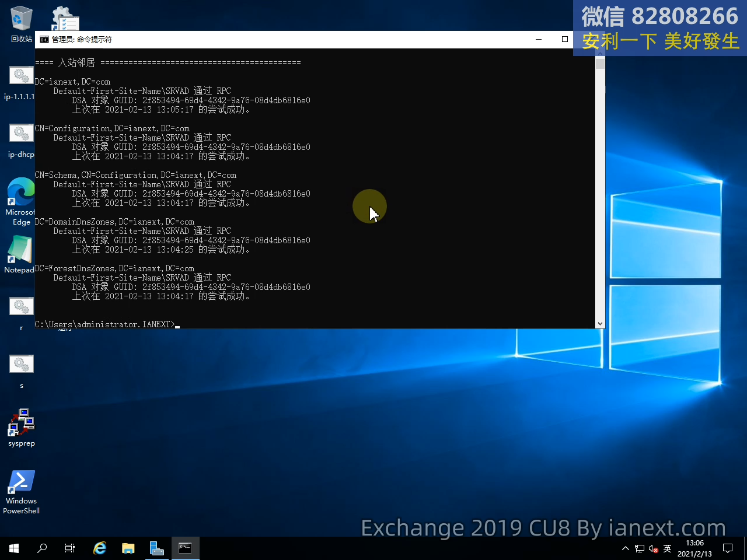The height and width of the screenshot is (560, 747).
Task: Click the line with timestamp 13:05:17
Action: click(161, 110)
